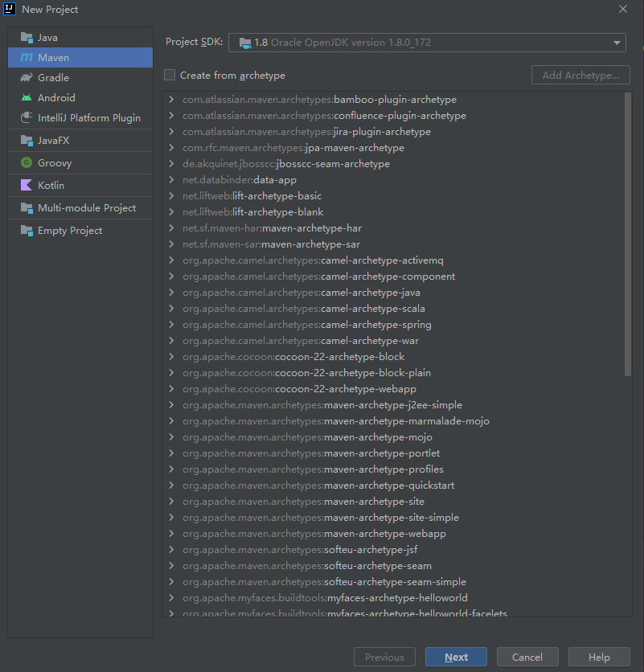Image resolution: width=644 pixels, height=672 pixels.
Task: Expand jbosscc-seam-archetype node
Action: pos(171,164)
